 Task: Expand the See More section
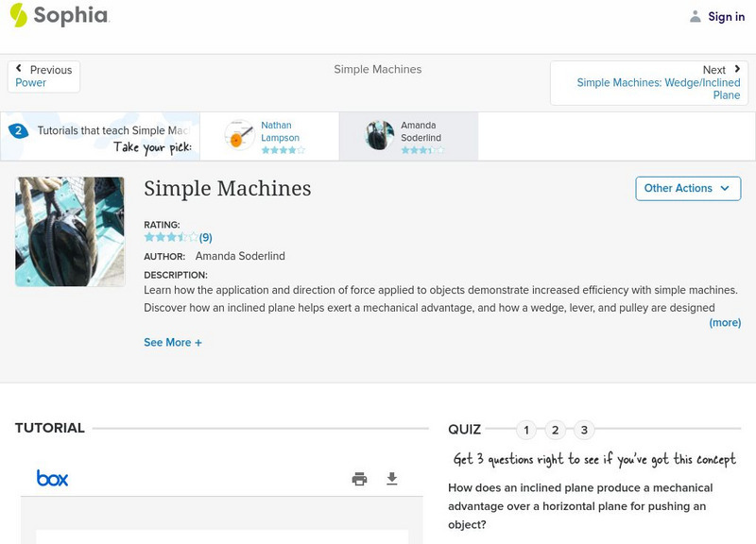click(173, 343)
